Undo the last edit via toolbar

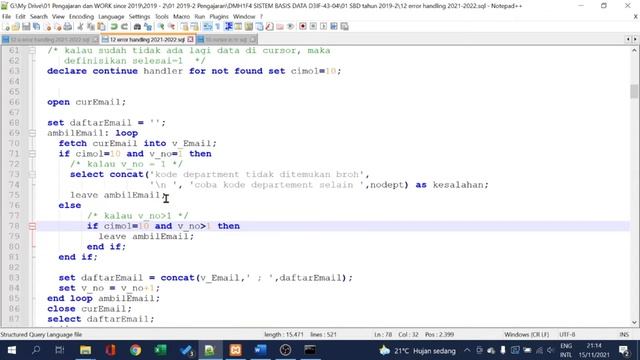pos(114,27)
